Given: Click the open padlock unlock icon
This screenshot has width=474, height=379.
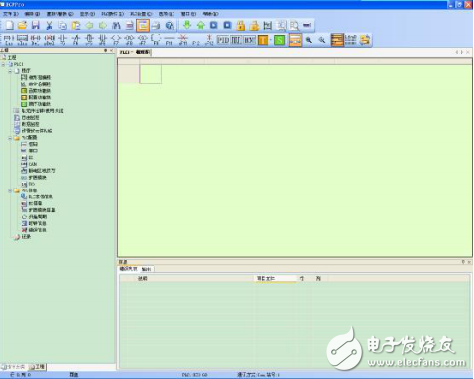Looking at the screenshot, I should coord(254,25).
